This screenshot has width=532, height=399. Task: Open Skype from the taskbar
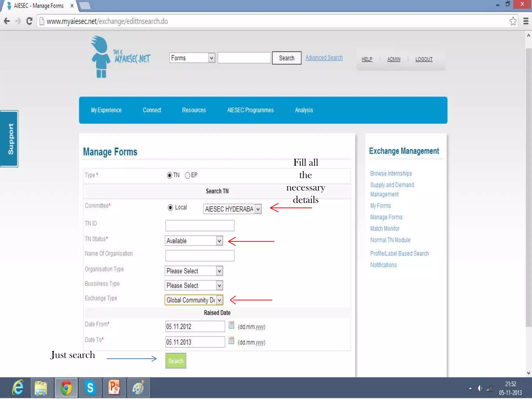tap(90, 388)
